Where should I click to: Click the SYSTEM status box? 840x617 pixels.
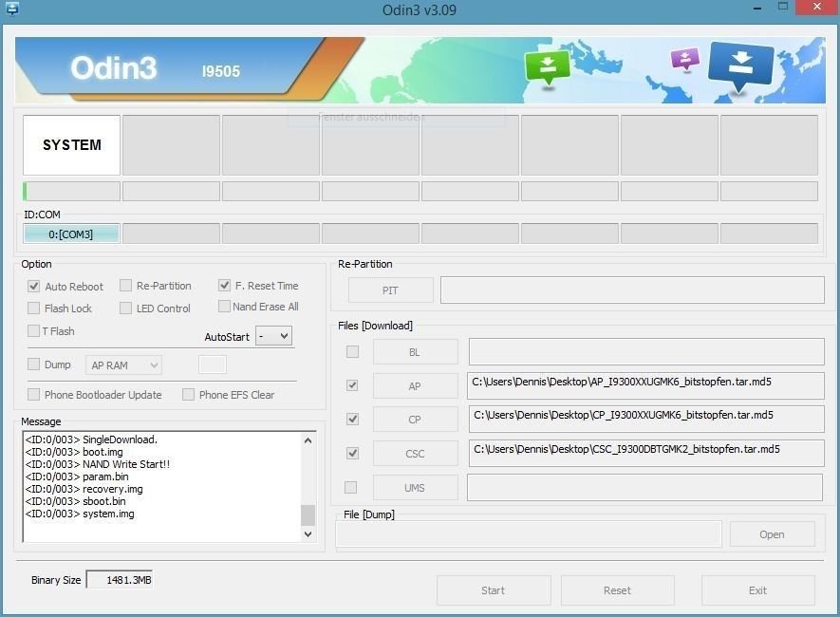coord(72,145)
